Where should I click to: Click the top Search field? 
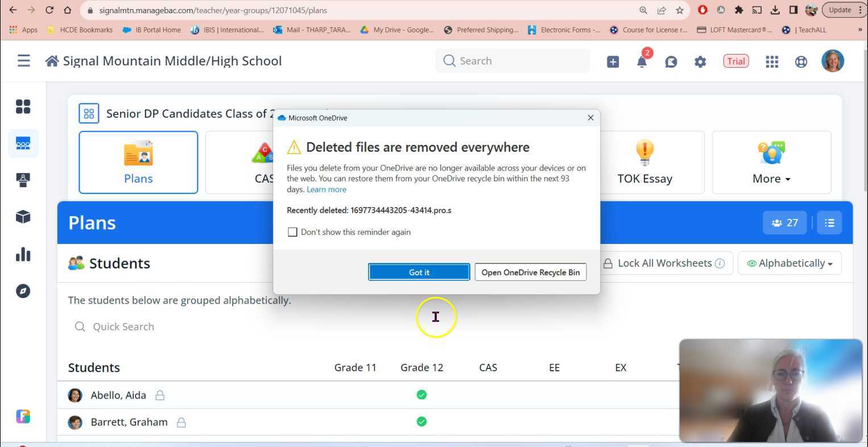point(512,61)
